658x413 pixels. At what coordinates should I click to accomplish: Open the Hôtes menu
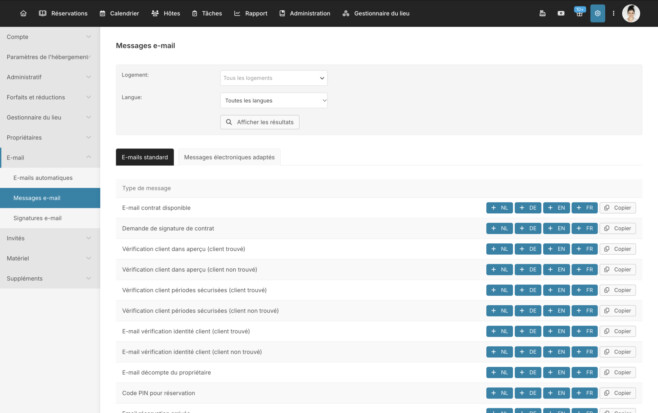tap(166, 13)
